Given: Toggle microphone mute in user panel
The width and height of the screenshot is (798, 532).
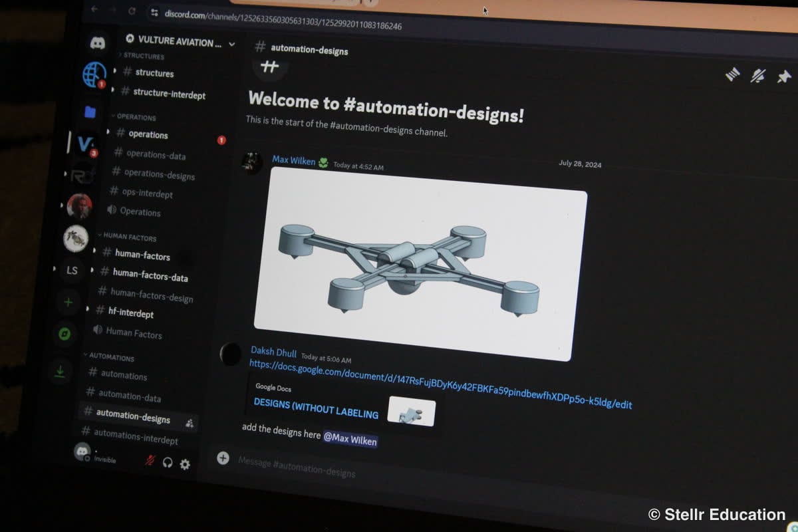Looking at the screenshot, I should [x=150, y=460].
